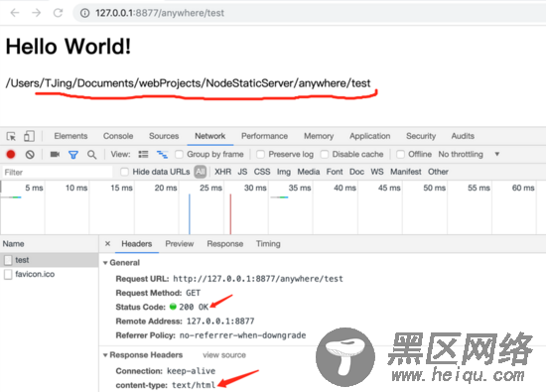Open the Preview sub-tab
546x392 pixels.
pyautogui.click(x=180, y=244)
